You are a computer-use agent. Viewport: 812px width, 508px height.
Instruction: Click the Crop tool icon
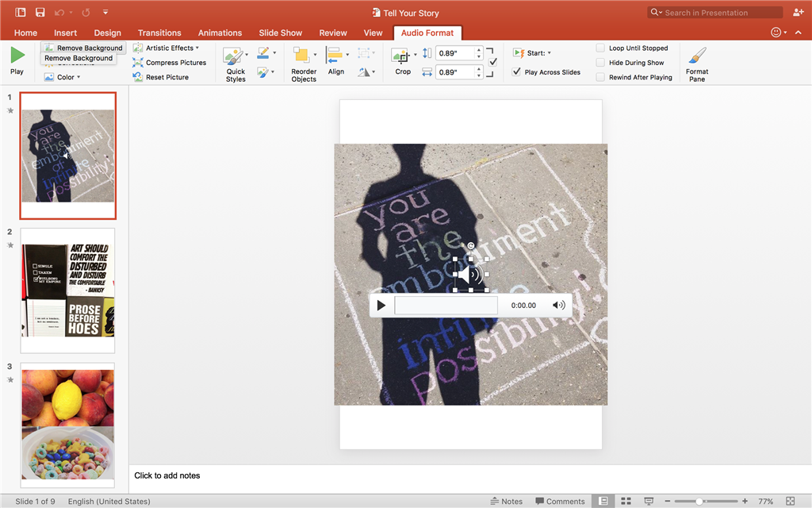401,56
